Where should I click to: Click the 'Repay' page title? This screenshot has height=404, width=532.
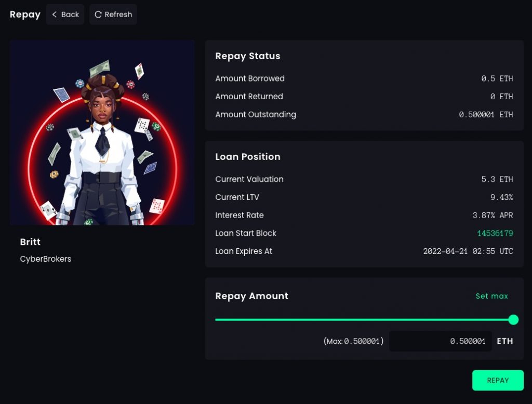[x=25, y=15]
